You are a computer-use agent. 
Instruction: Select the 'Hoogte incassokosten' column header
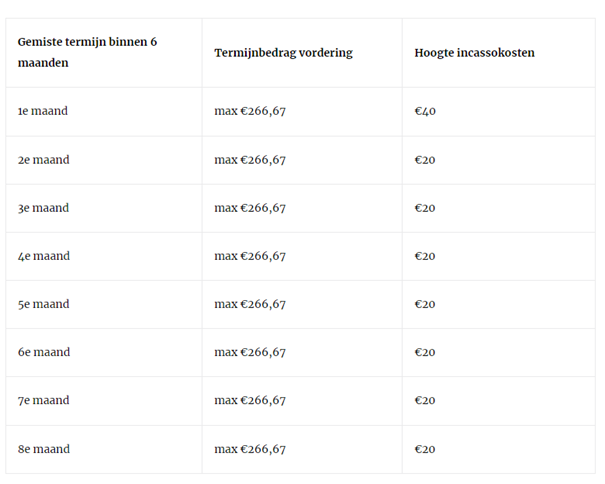coord(475,52)
